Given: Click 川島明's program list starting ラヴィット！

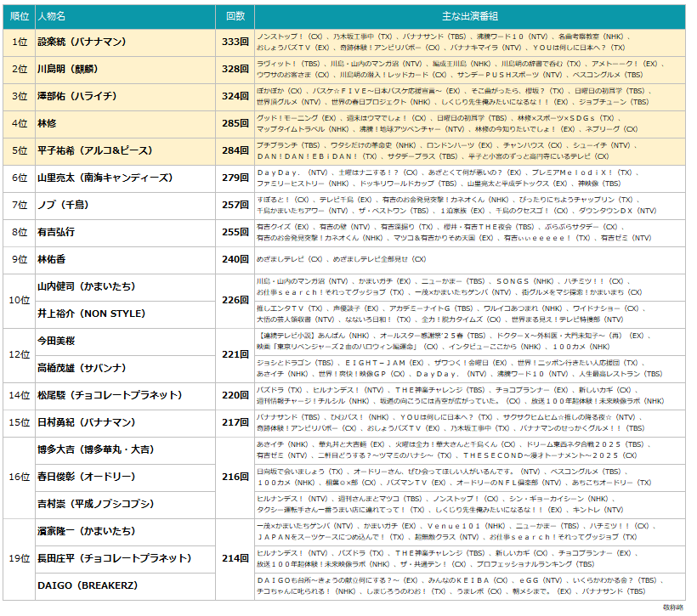Looking at the screenshot, I should 460,69.
